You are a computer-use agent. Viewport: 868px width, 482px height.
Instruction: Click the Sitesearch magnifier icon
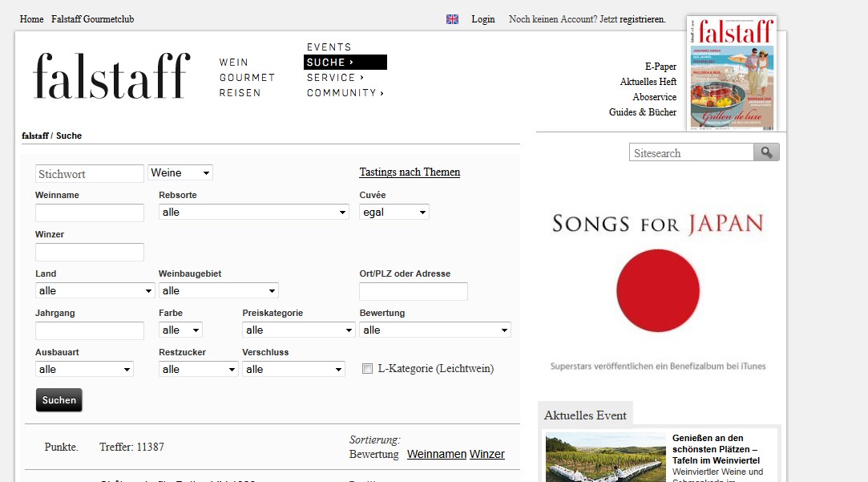coord(766,152)
